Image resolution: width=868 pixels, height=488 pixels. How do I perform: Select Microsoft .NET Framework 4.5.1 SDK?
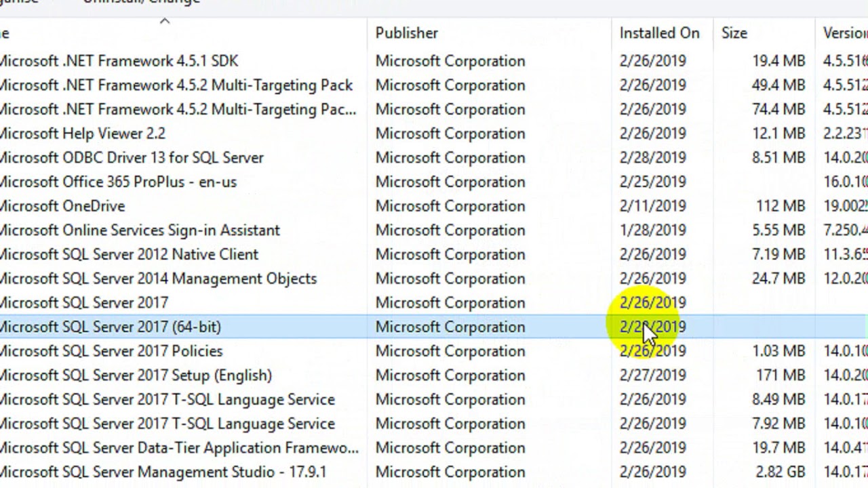pyautogui.click(x=119, y=61)
